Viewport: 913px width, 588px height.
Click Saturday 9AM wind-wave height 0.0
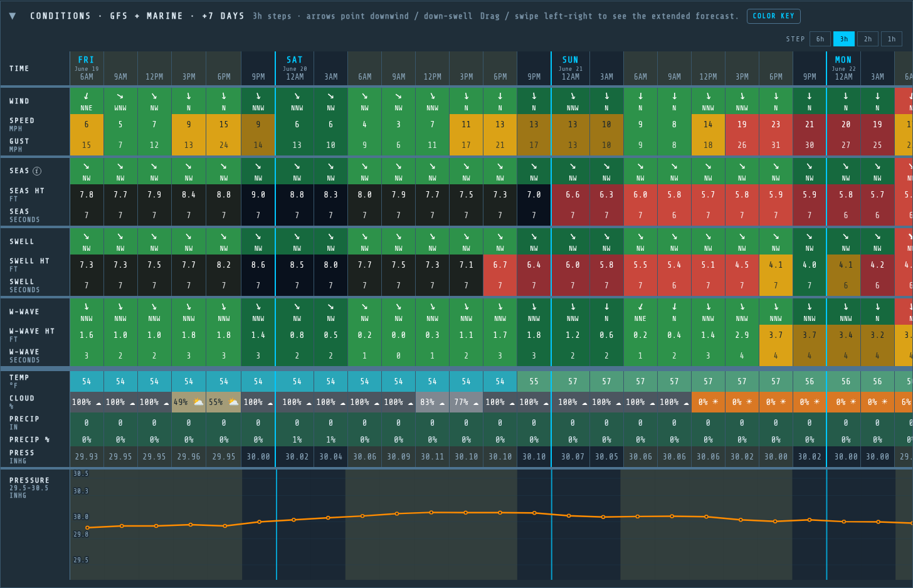[398, 335]
